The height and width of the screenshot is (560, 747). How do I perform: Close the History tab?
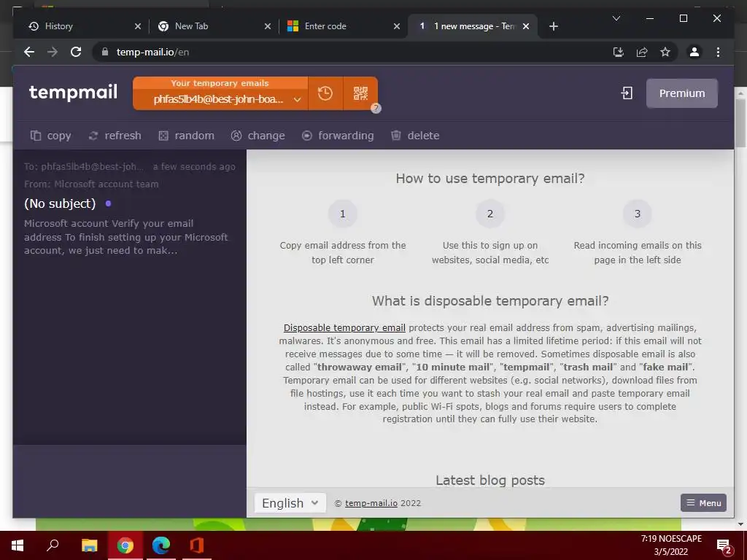138,26
